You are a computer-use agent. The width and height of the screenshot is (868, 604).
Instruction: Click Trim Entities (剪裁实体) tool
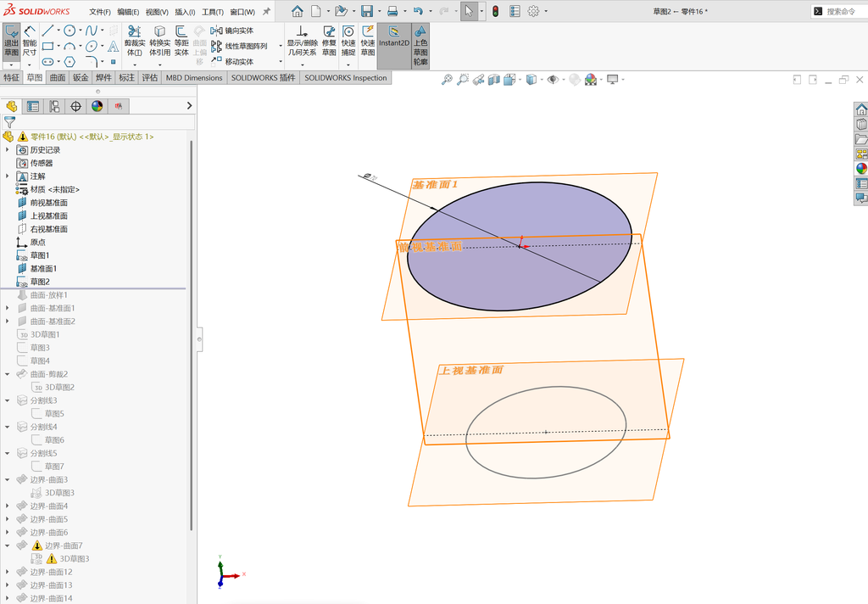click(135, 41)
